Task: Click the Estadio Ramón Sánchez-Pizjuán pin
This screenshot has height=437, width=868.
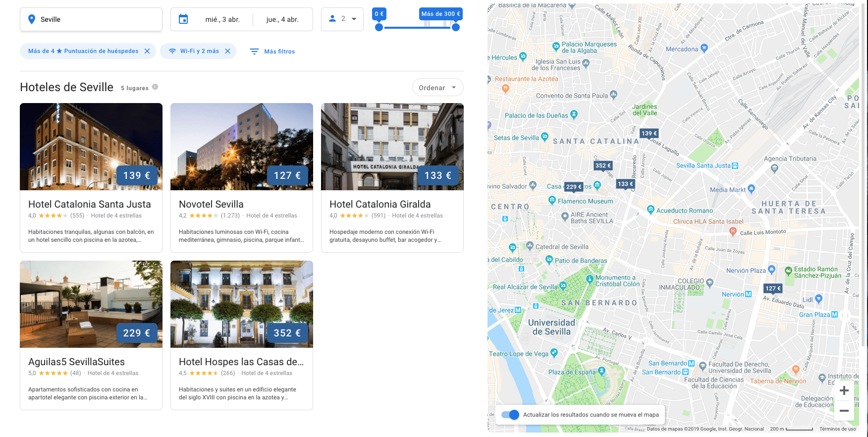Action: (788, 271)
